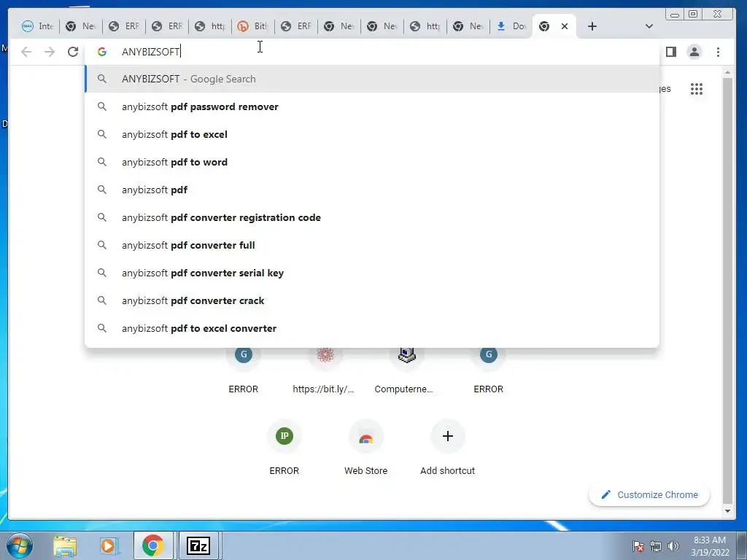Click the page scrollbar down arrow
This screenshot has width=747, height=560.
pos(727,511)
